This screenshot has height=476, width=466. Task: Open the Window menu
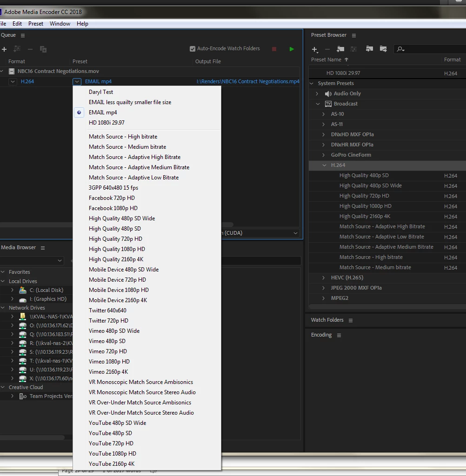[60, 24]
